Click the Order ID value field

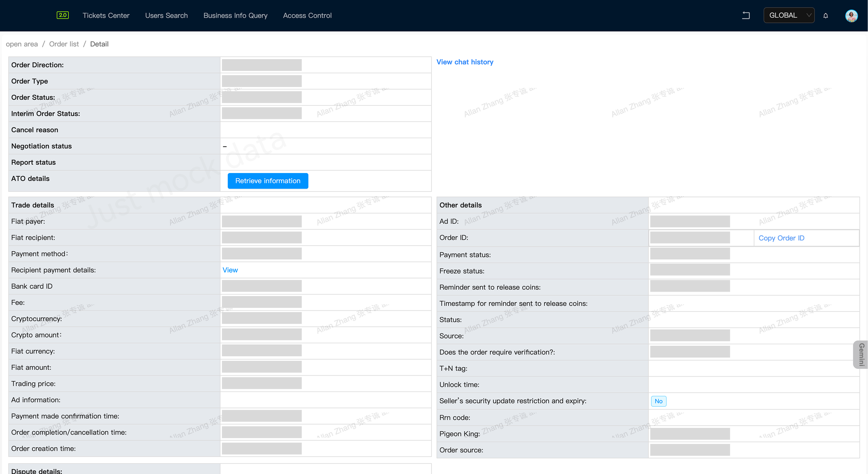click(690, 238)
